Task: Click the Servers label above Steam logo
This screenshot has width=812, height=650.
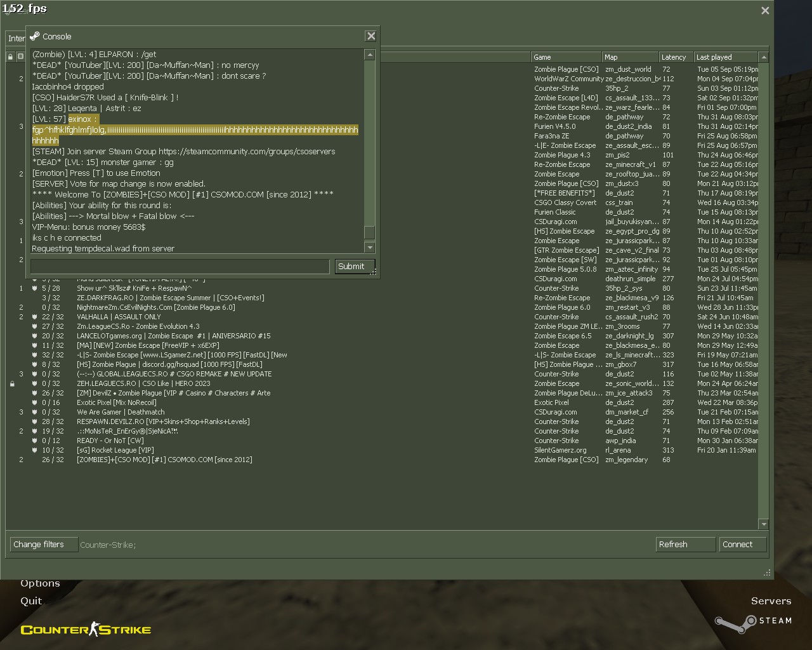Action: click(x=771, y=601)
